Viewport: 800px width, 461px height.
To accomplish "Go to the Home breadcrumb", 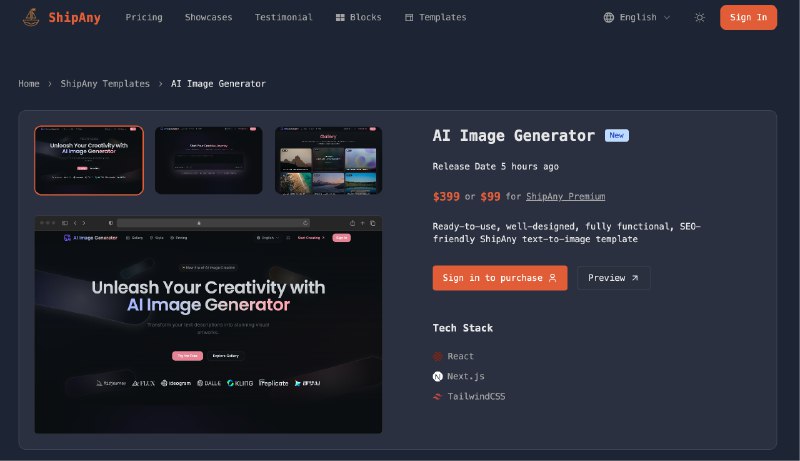I will [29, 84].
